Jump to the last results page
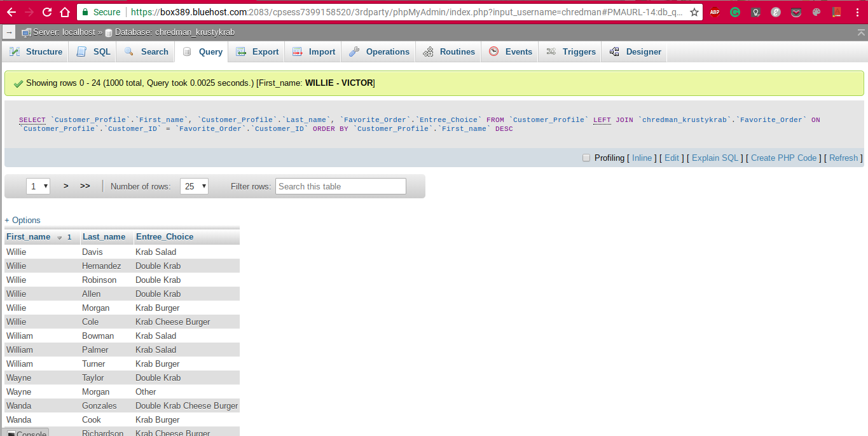The height and width of the screenshot is (436, 868). tap(85, 186)
